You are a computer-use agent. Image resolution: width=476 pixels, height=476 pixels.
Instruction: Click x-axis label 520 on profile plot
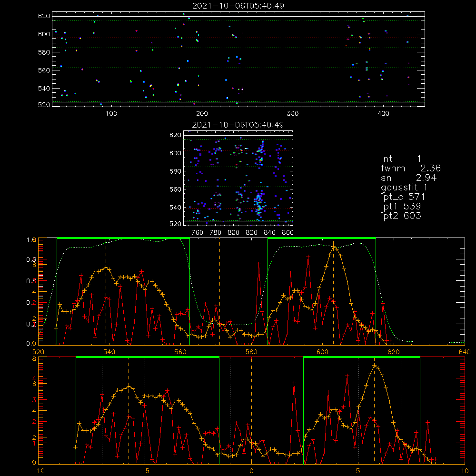(x=38, y=352)
